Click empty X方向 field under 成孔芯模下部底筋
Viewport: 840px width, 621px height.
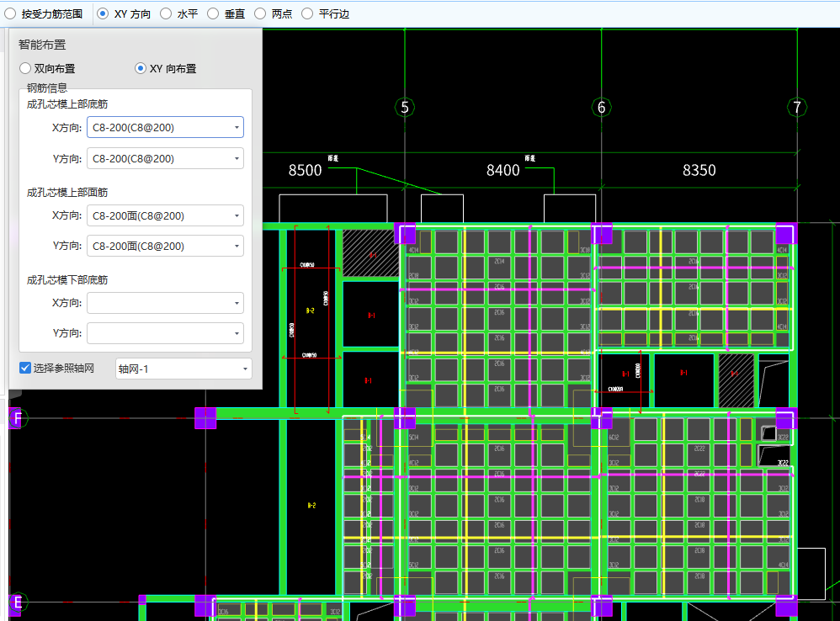(164, 303)
